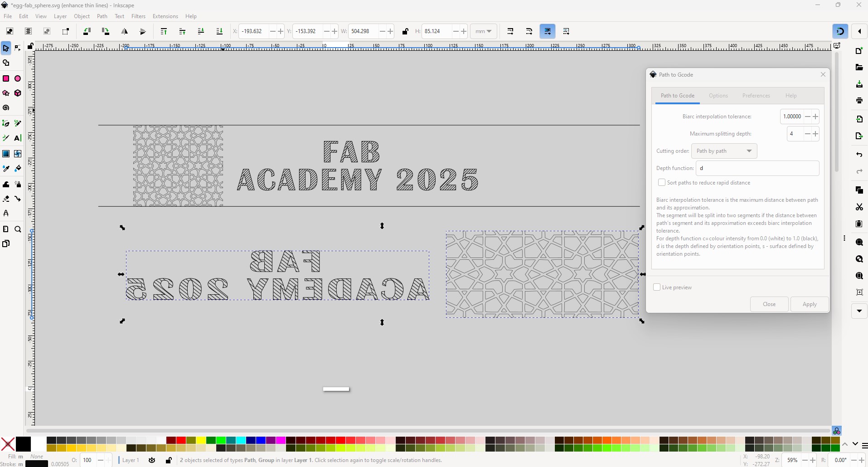Click the Print document icon
The image size is (868, 467).
point(859,101)
